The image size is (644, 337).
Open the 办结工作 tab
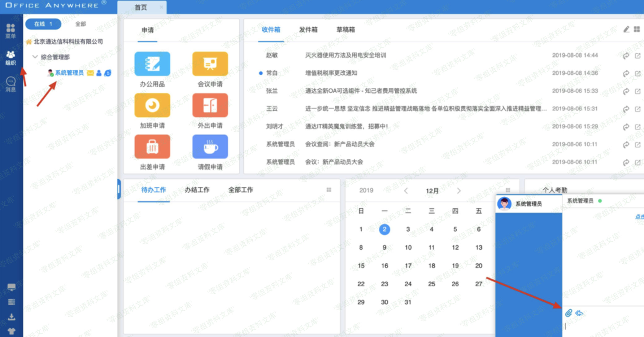click(197, 190)
